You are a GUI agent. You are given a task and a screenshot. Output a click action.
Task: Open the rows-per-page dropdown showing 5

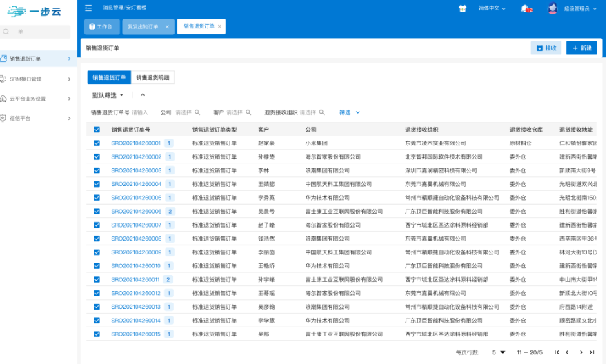tap(499, 352)
